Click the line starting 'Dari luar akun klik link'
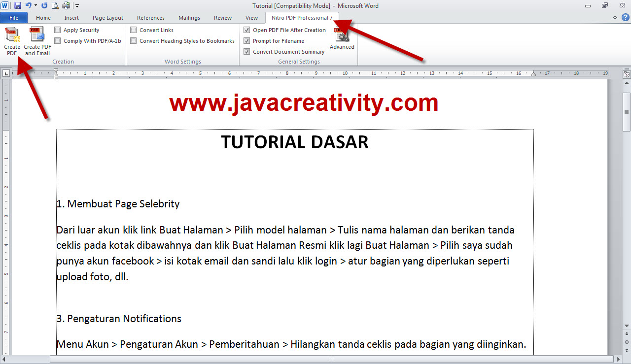 point(285,230)
